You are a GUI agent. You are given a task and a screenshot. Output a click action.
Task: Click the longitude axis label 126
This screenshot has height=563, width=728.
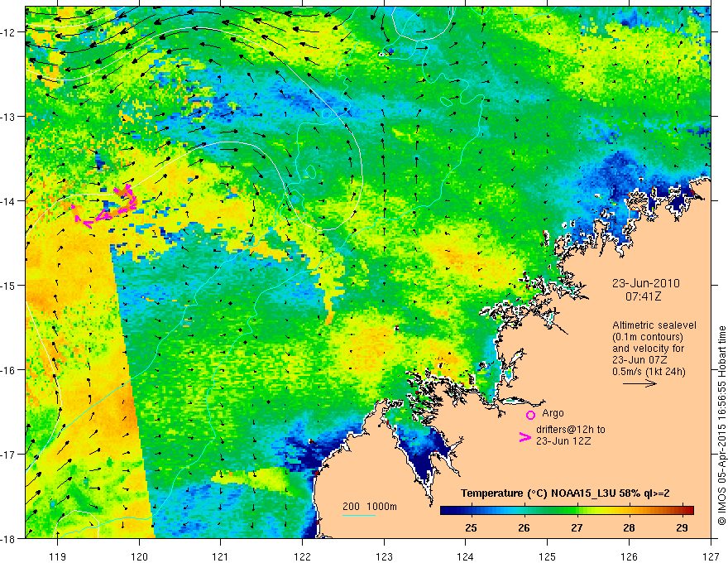pos(629,556)
